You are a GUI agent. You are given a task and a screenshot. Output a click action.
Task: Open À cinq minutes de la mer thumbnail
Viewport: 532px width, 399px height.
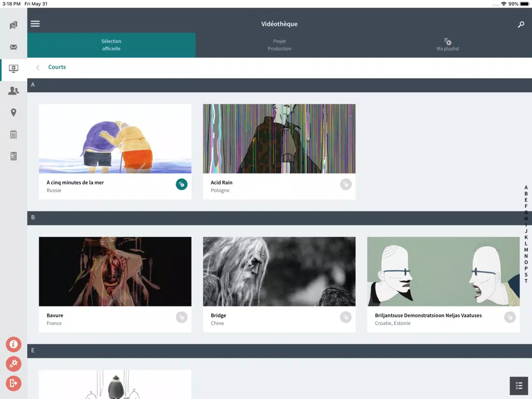point(115,139)
